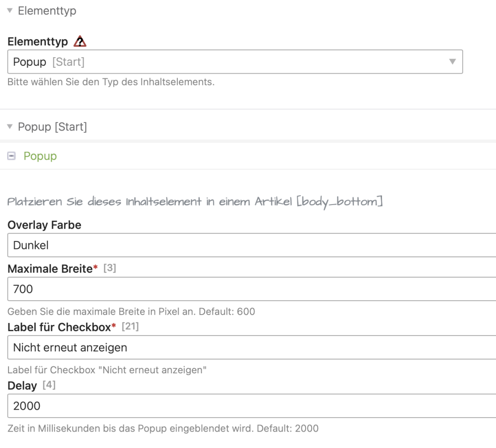
Task: Click the Elementtyp legend title at top
Action: click(47, 11)
